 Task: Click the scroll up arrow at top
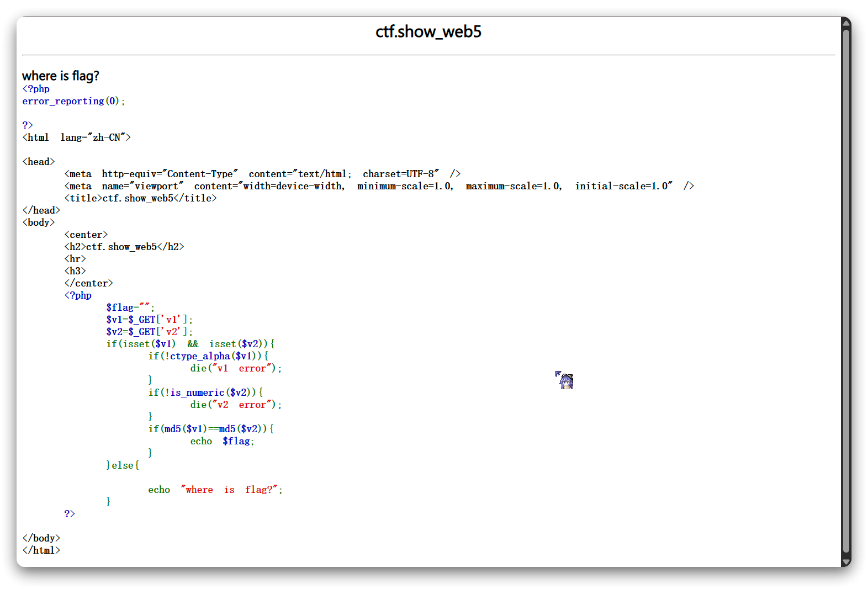click(x=845, y=22)
